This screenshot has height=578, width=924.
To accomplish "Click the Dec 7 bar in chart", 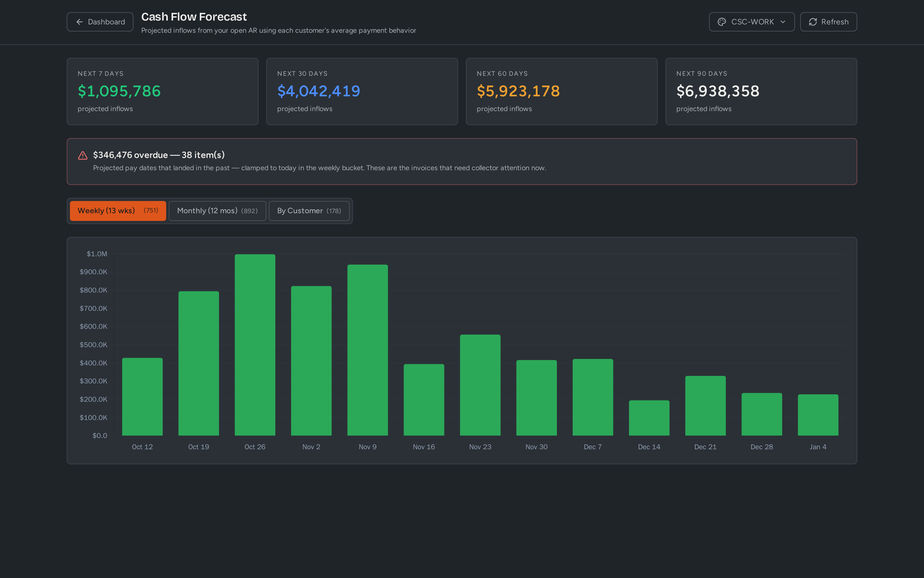I will (x=593, y=397).
